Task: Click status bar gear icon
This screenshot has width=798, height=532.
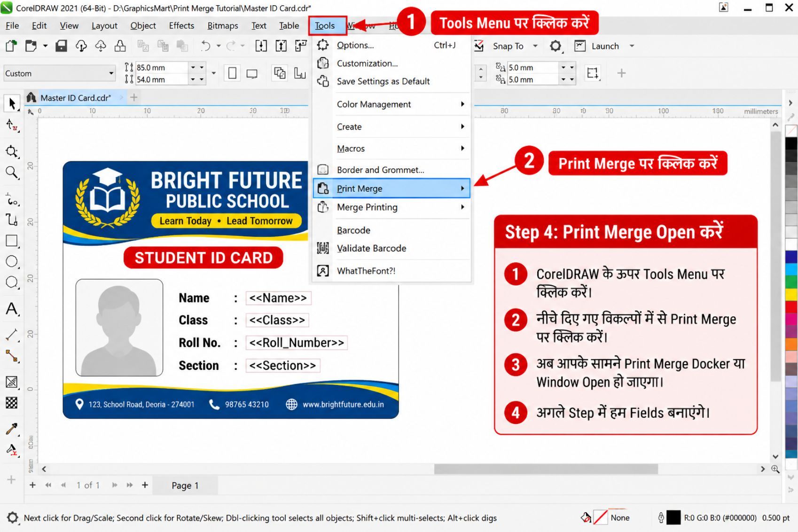Action: 13,517
